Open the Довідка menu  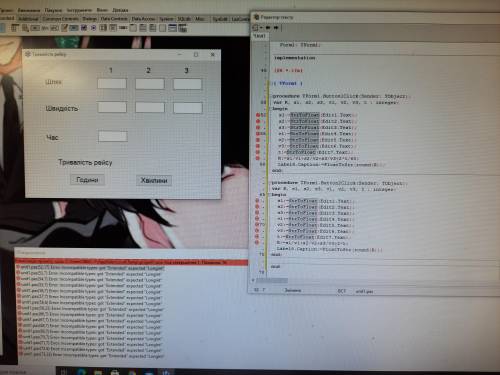tap(120, 10)
